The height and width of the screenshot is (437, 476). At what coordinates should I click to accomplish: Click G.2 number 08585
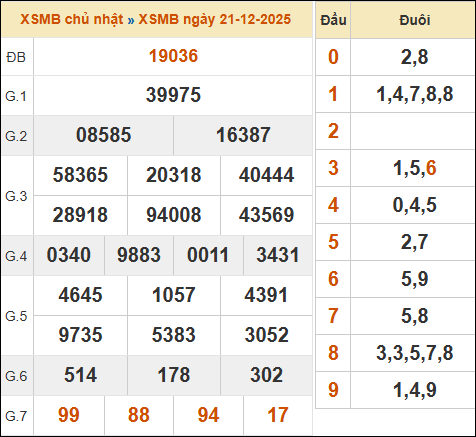(x=104, y=135)
